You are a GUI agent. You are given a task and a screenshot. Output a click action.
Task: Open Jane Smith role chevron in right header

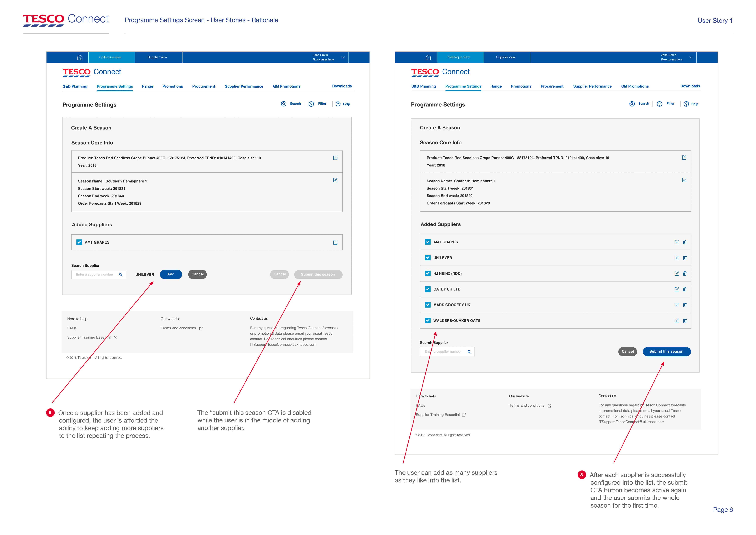[691, 57]
